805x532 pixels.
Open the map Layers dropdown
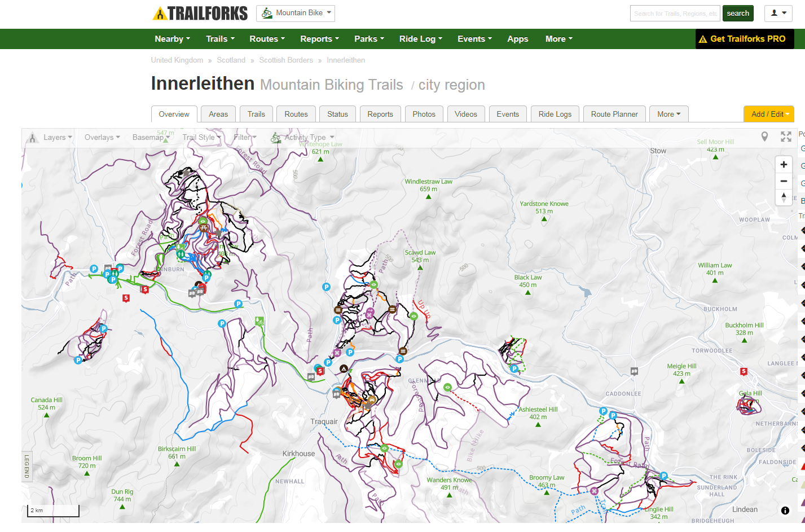point(58,137)
